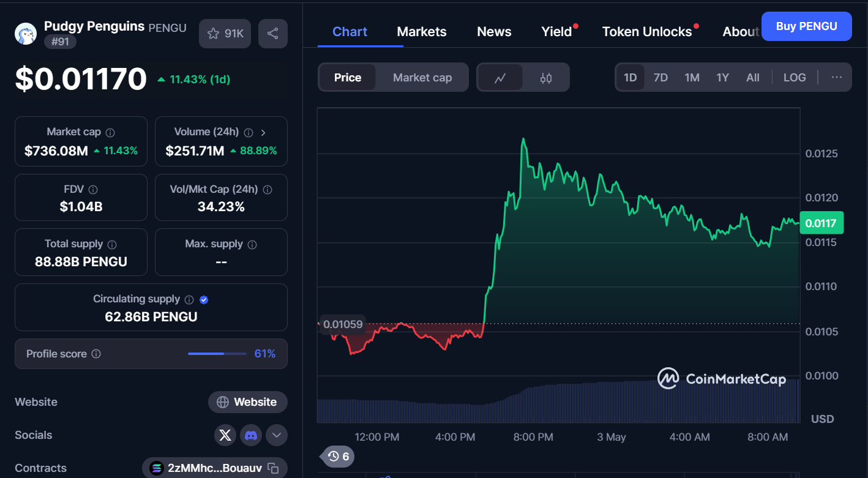Switch to the Yield tab
This screenshot has height=478, width=868.
tap(556, 32)
